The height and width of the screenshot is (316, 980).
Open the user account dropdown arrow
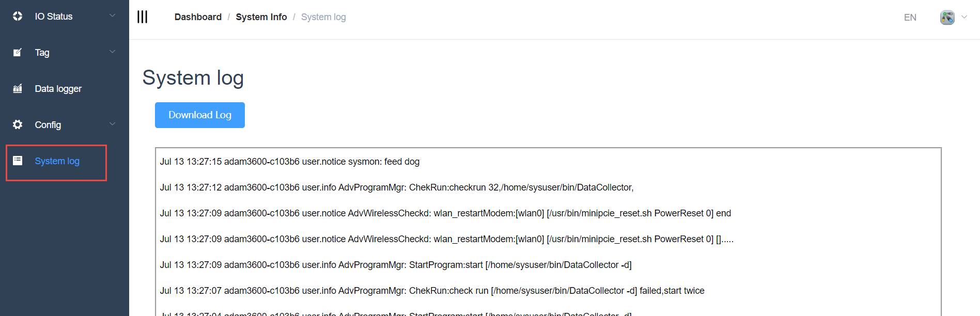964,17
